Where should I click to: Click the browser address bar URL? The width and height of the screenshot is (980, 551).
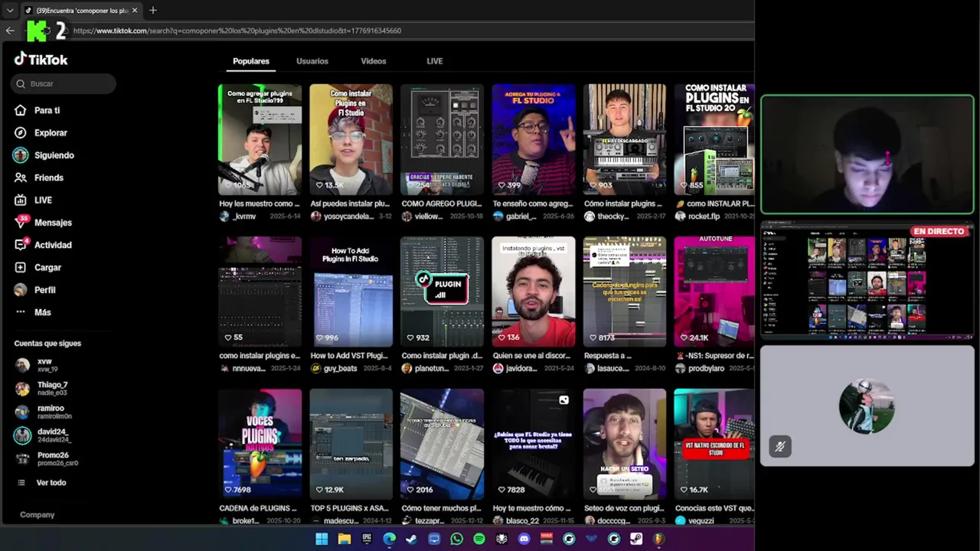tap(237, 31)
